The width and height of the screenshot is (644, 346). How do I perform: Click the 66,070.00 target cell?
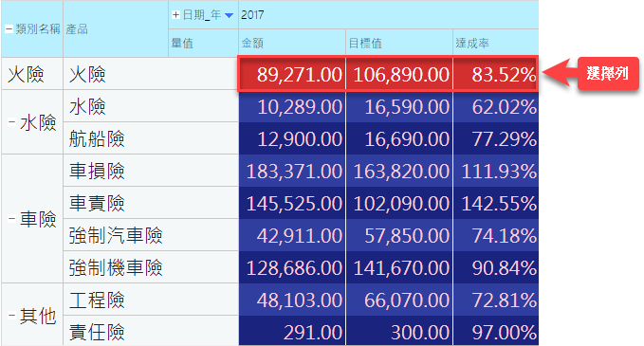pyautogui.click(x=399, y=300)
